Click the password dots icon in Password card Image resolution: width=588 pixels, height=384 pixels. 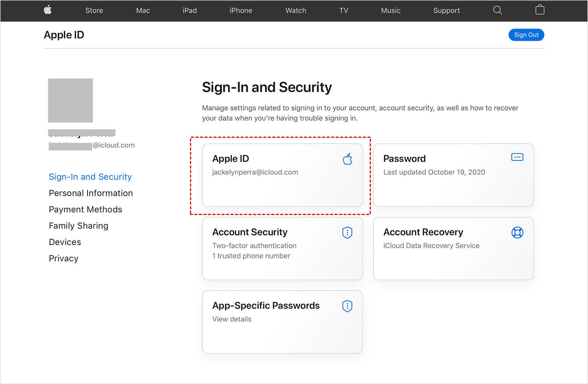(x=517, y=157)
